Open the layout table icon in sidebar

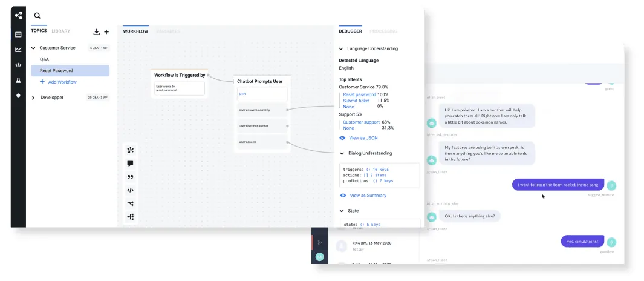(18, 35)
